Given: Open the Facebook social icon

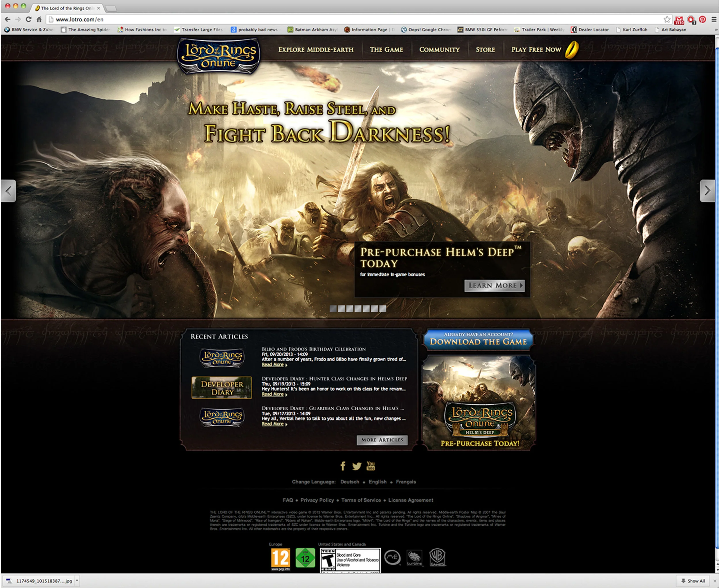Looking at the screenshot, I should (x=343, y=466).
